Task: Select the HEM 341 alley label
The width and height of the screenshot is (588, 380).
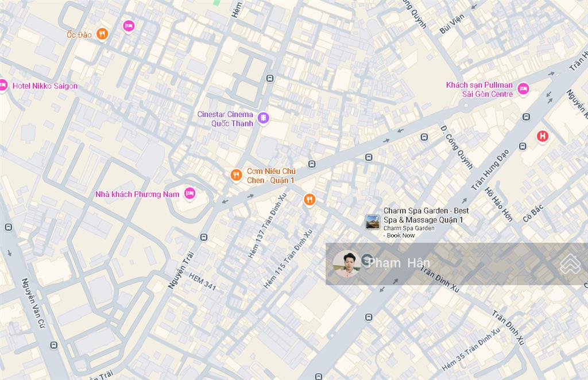Action: pos(202,282)
